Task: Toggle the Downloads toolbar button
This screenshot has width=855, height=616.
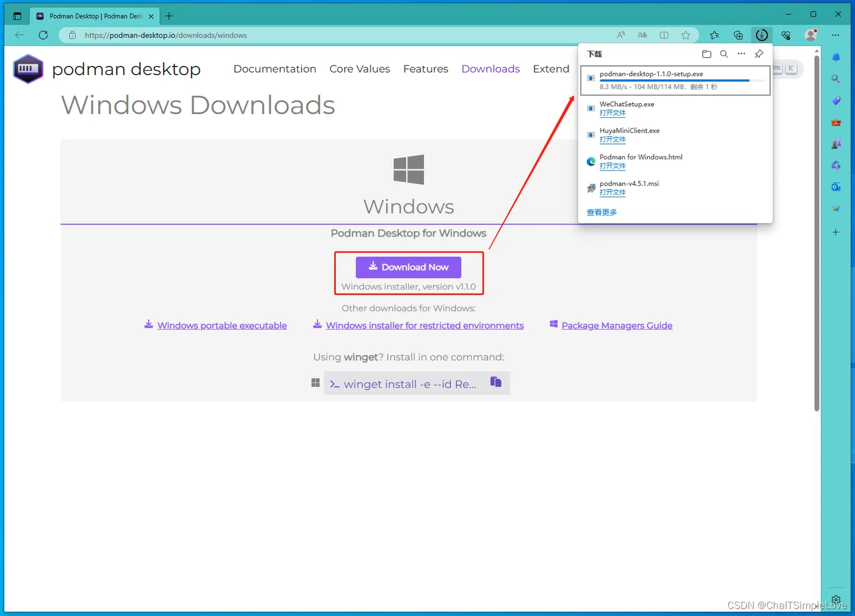Action: [762, 35]
